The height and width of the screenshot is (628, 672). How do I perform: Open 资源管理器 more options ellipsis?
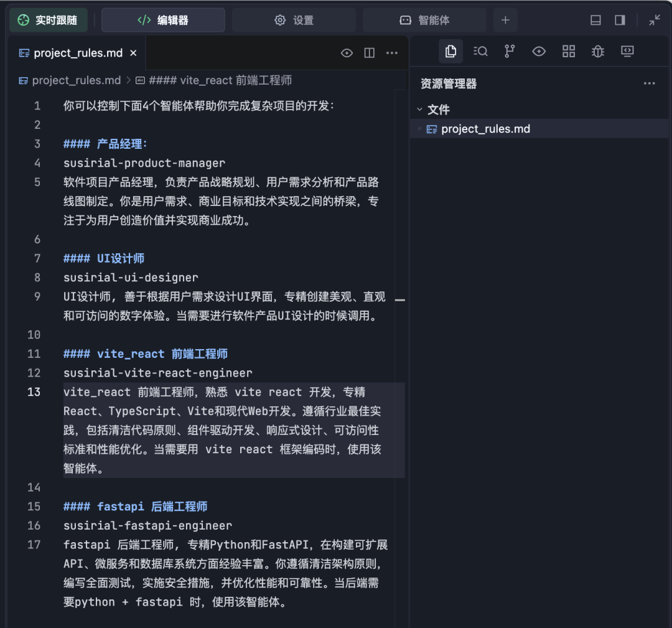[x=649, y=83]
